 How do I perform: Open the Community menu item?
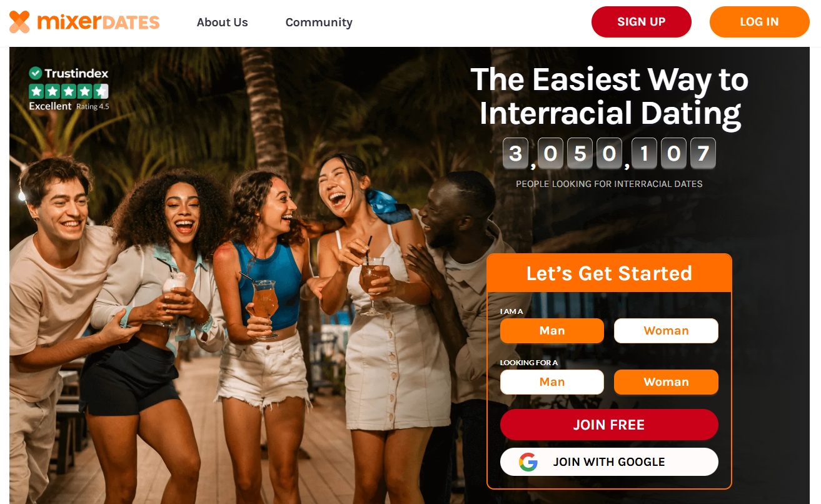tap(319, 23)
